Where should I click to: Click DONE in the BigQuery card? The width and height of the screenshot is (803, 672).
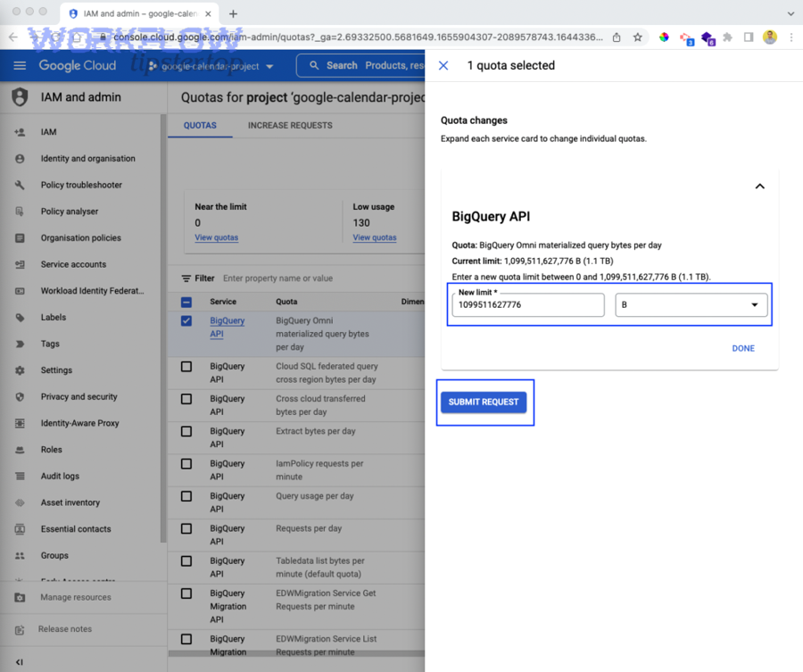[x=743, y=348]
